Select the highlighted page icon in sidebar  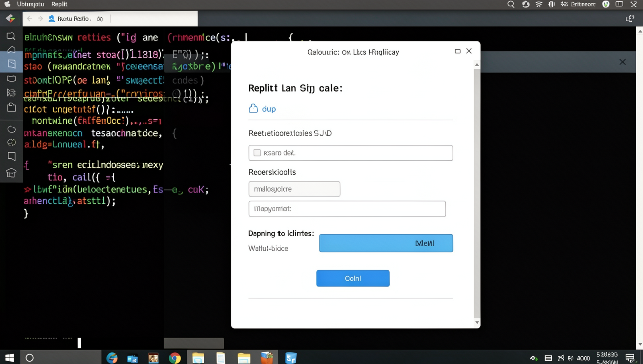click(x=12, y=64)
